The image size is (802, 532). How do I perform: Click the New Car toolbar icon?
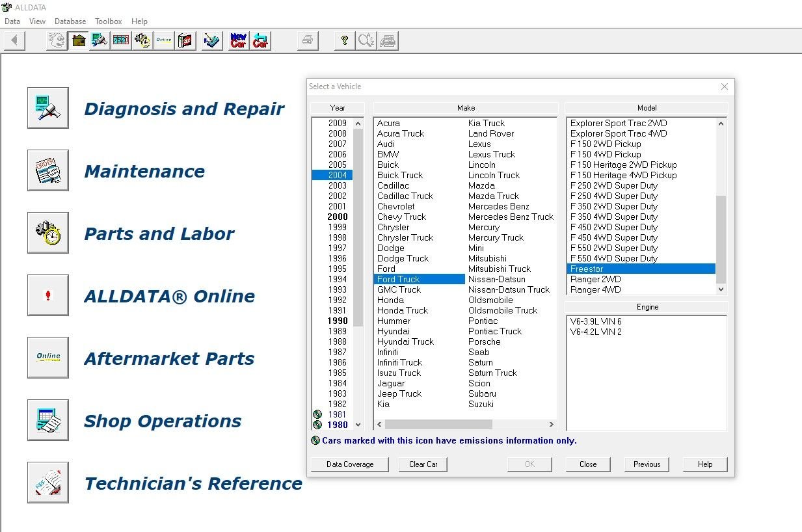[239, 41]
